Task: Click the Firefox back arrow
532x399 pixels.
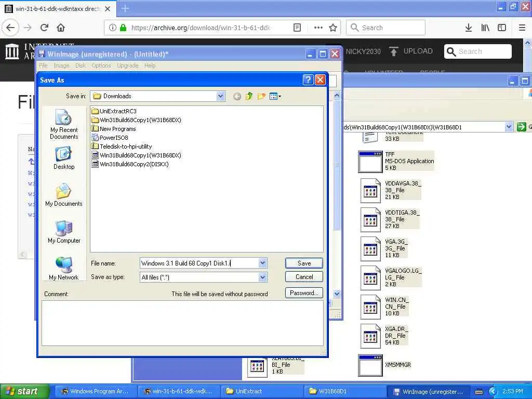Action: pos(10,28)
